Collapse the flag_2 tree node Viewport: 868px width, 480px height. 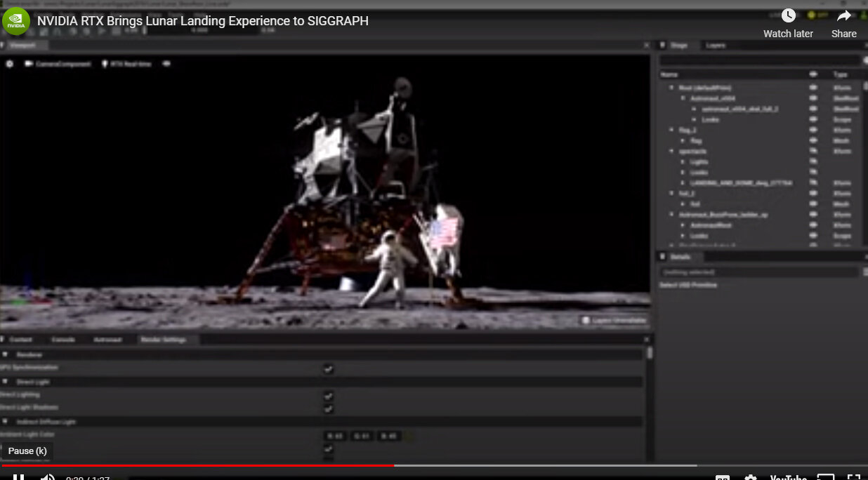click(x=671, y=130)
